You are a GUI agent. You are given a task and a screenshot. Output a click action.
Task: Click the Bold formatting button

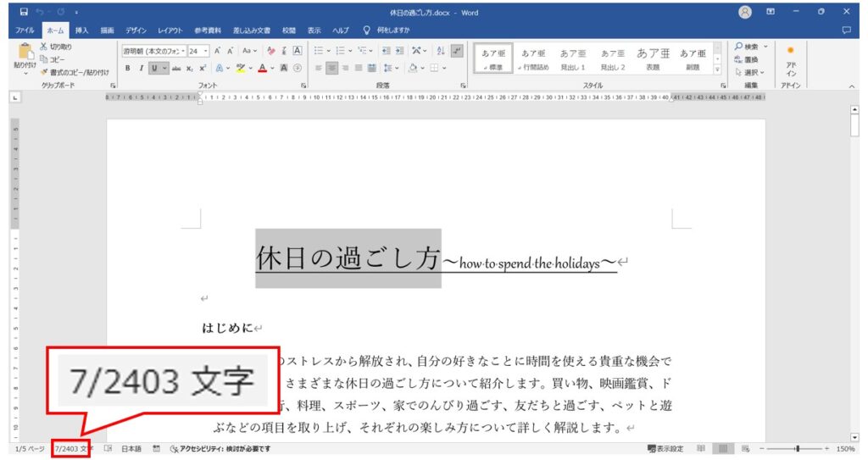click(x=128, y=68)
